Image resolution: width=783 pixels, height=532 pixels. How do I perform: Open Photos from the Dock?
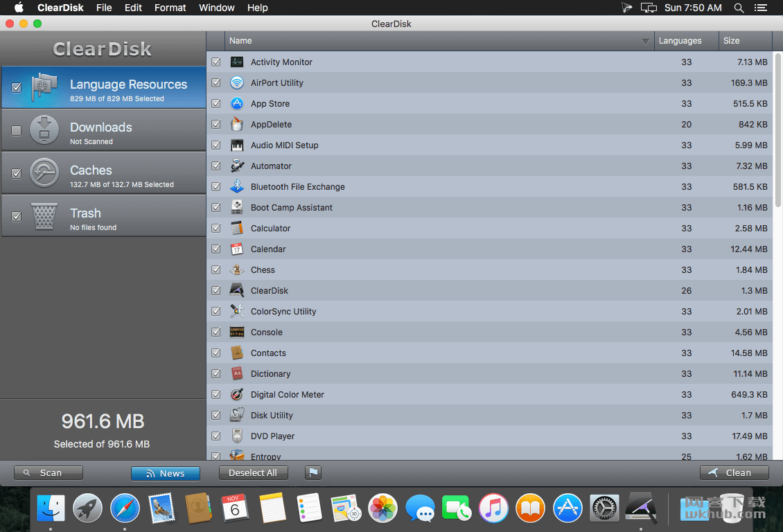tap(383, 508)
